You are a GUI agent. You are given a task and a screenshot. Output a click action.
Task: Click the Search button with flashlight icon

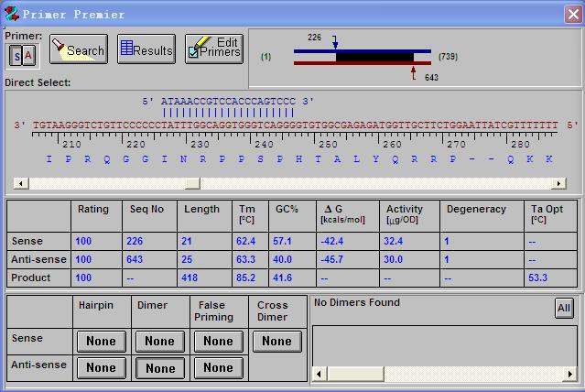tap(79, 49)
